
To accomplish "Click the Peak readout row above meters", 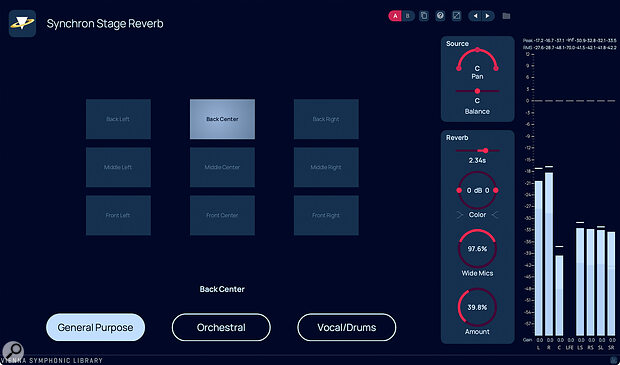I will (x=569, y=41).
